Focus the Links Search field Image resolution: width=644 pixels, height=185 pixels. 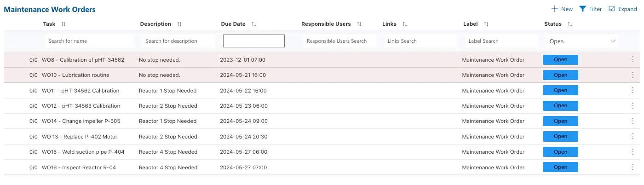coord(421,41)
